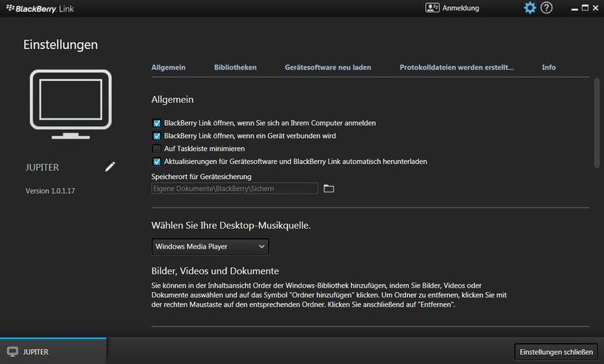Screen dimensions: 604x364
Task: Close the BlackBerry Link window
Action: (x=596, y=8)
